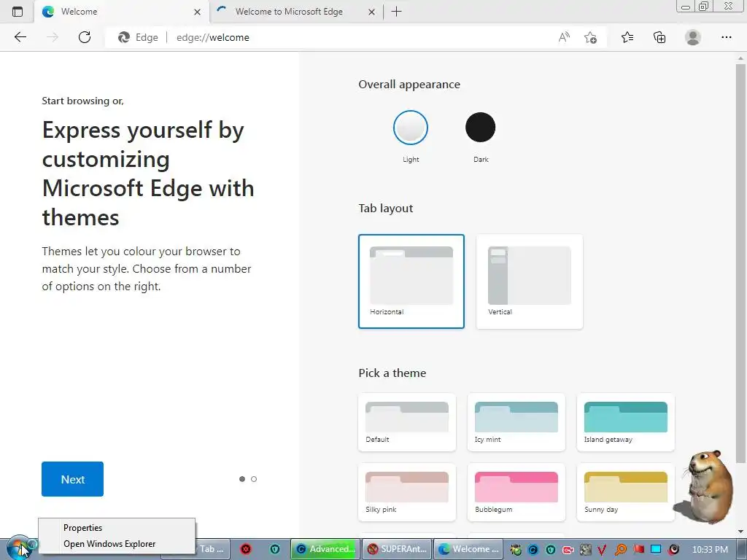The height and width of the screenshot is (560, 747).
Task: Choose the Vertical tab layout
Action: [x=530, y=281]
